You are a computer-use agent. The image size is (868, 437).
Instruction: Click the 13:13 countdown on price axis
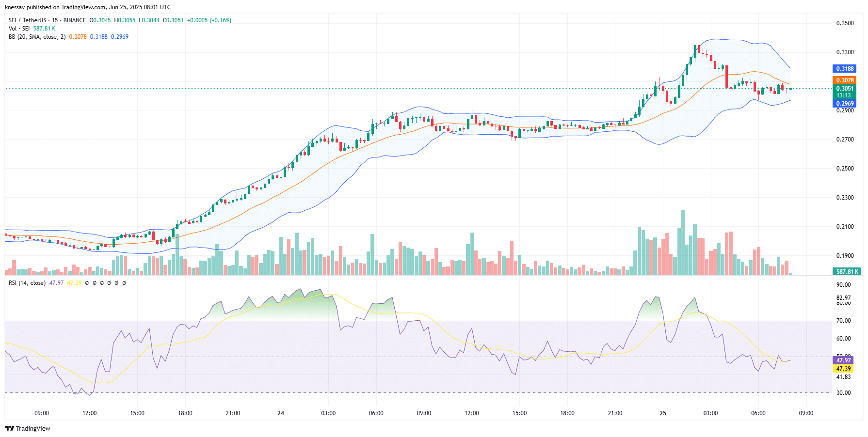coord(844,95)
